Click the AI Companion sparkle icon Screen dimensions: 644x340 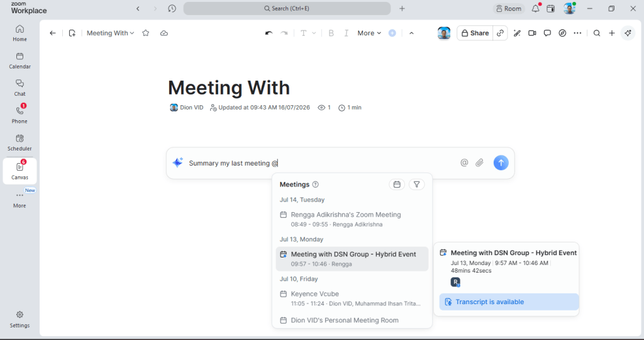click(628, 33)
